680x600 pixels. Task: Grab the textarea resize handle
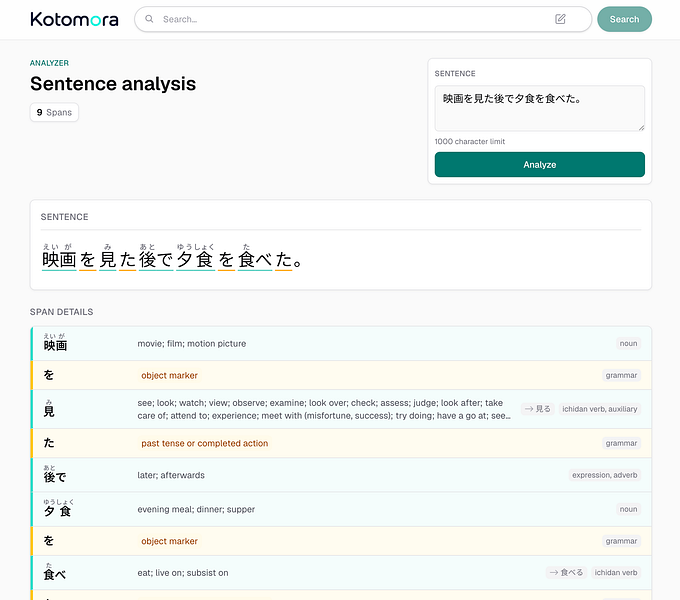[641, 127]
